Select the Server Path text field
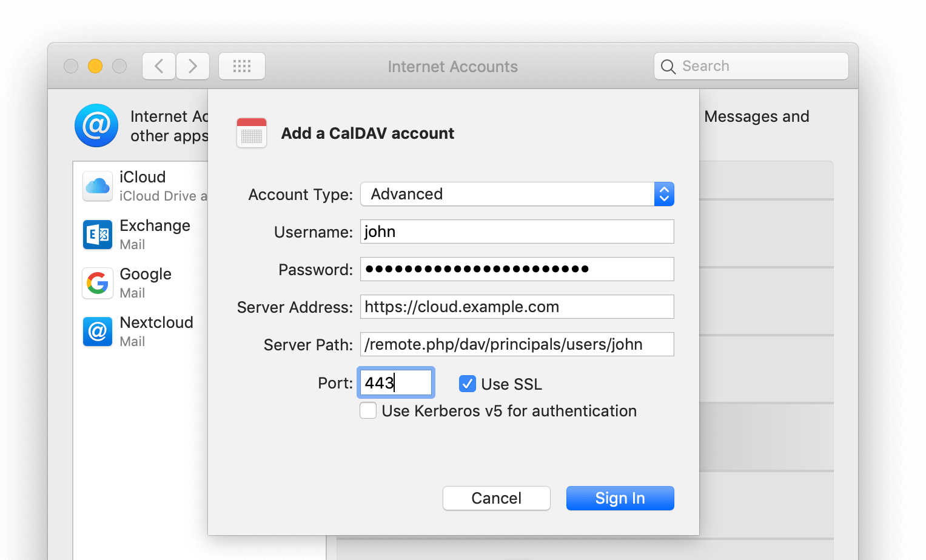Image resolution: width=926 pixels, height=560 pixels. [517, 344]
